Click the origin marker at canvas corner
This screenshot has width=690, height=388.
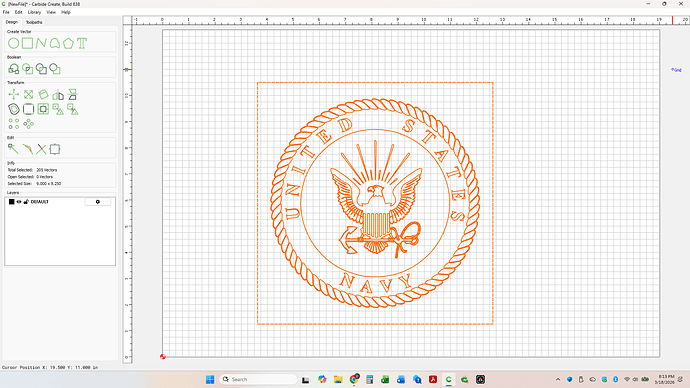point(163,357)
